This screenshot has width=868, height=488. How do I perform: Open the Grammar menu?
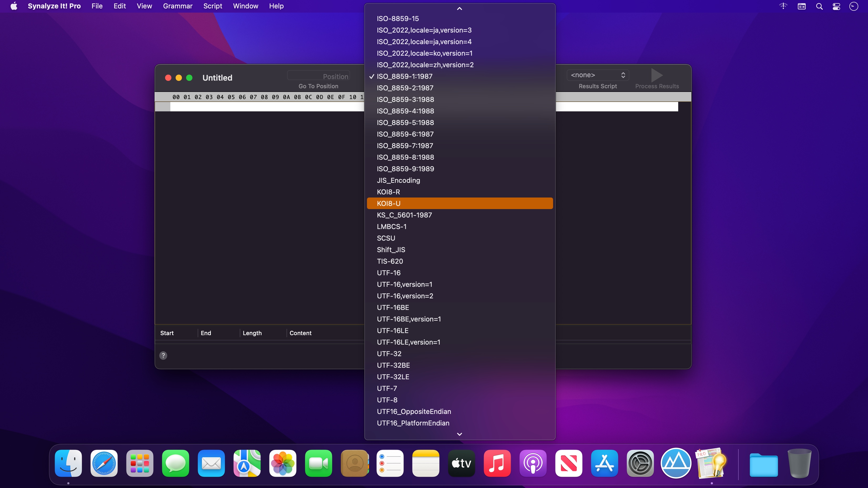click(178, 6)
